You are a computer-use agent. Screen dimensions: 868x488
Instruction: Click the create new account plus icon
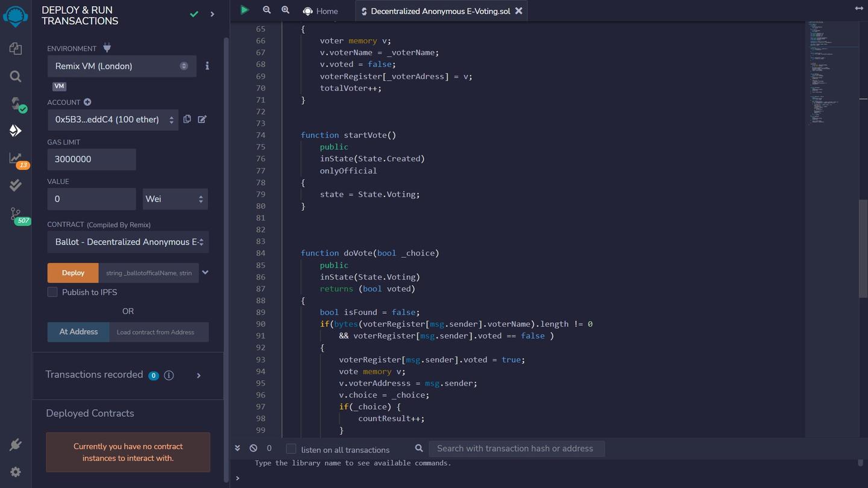[87, 102]
